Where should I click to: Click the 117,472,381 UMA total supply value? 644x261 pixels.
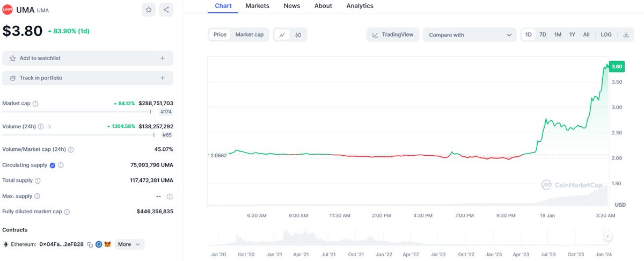pos(151,180)
